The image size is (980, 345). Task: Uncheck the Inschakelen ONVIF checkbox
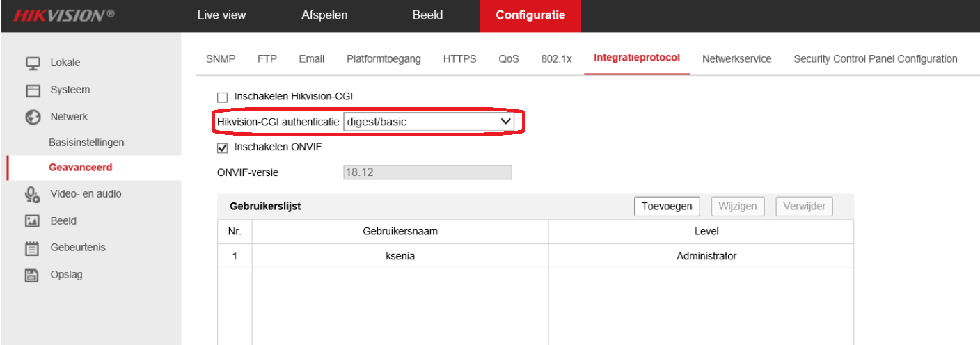(223, 147)
